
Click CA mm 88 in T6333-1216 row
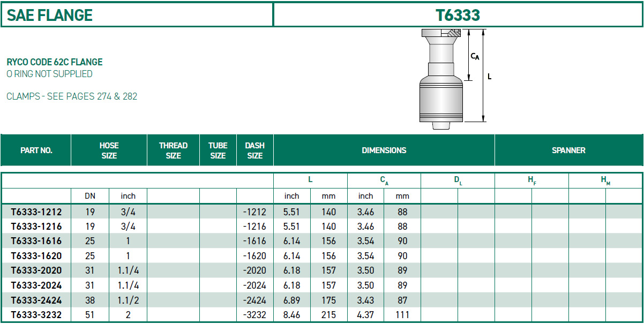tap(402, 227)
